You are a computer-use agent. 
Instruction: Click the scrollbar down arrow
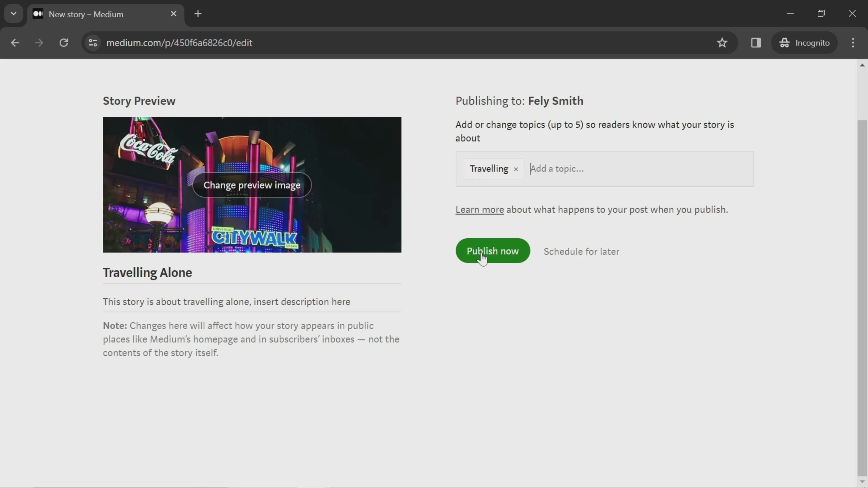(x=862, y=482)
